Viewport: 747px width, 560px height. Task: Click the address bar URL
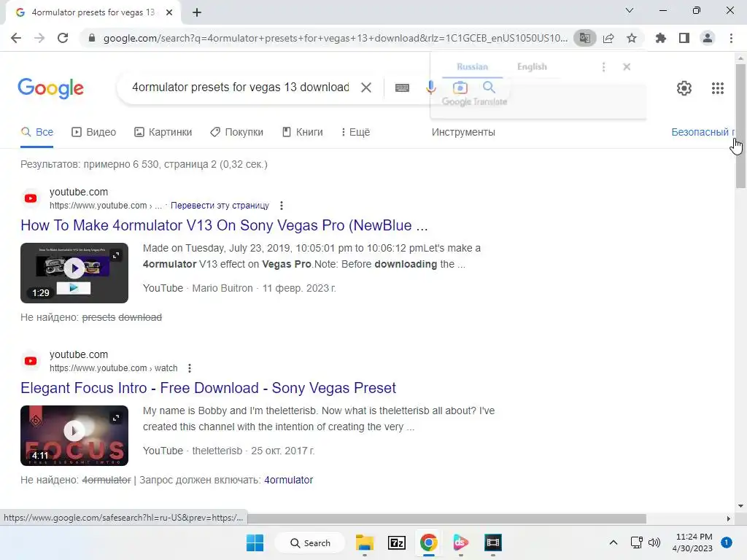336,38
